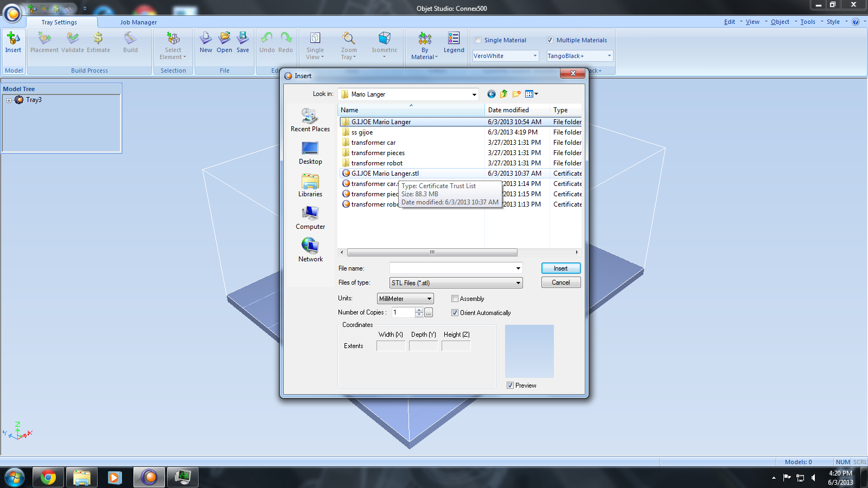Create a New tray file
This screenshot has width=868, height=488.
point(206,42)
